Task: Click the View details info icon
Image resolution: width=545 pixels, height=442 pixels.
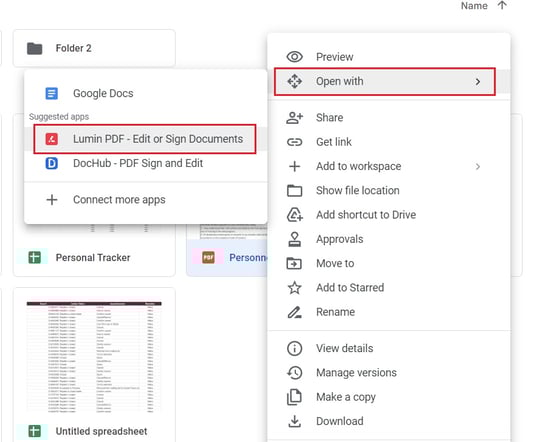Action: (x=294, y=348)
